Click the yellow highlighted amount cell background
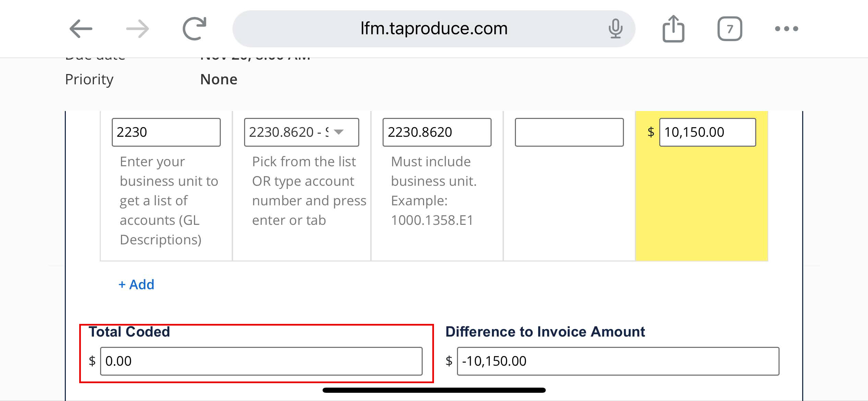The image size is (868, 401). [x=701, y=206]
